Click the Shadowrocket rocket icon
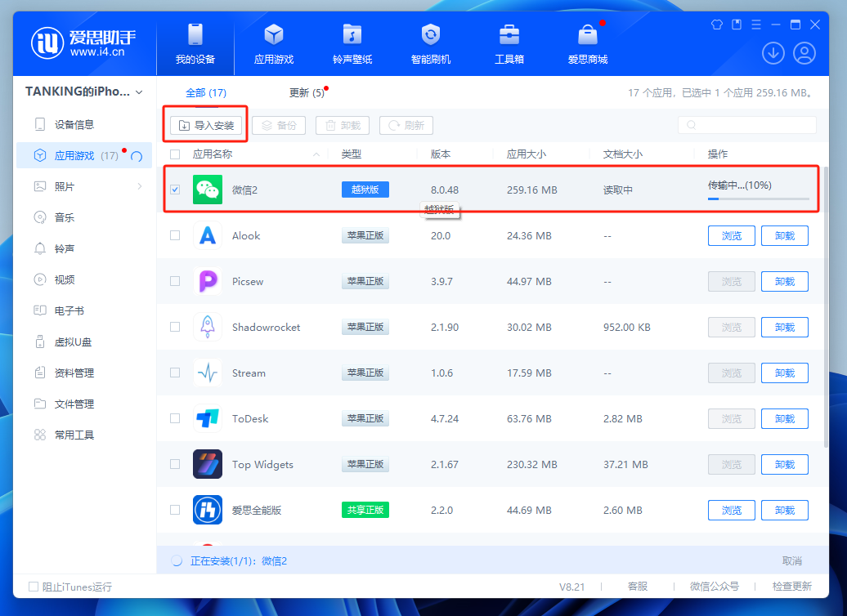847x616 pixels. [208, 327]
